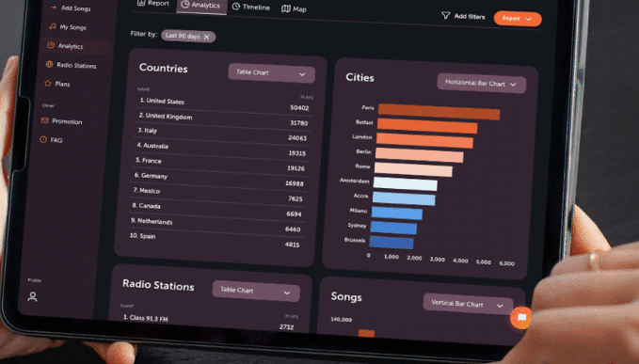
Task: Click the Rome bar in Cities chart
Action: click(413, 169)
